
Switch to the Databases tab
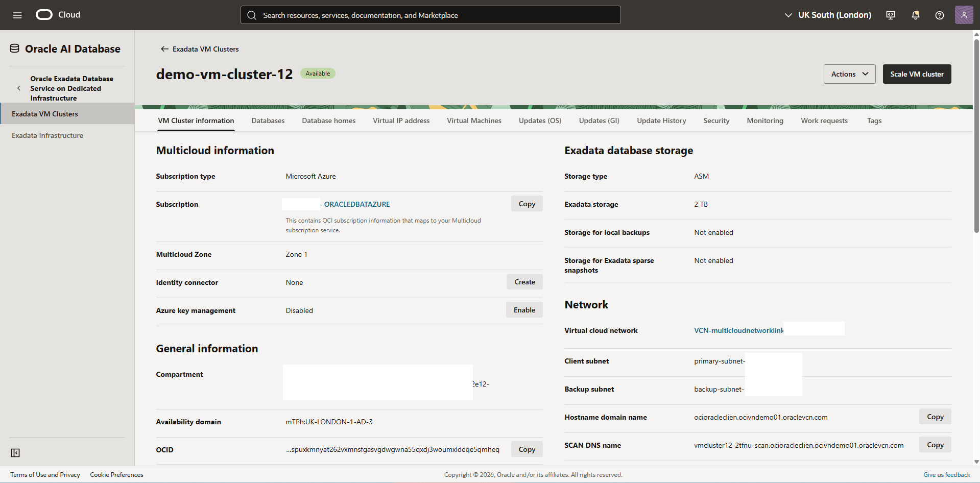[268, 120]
